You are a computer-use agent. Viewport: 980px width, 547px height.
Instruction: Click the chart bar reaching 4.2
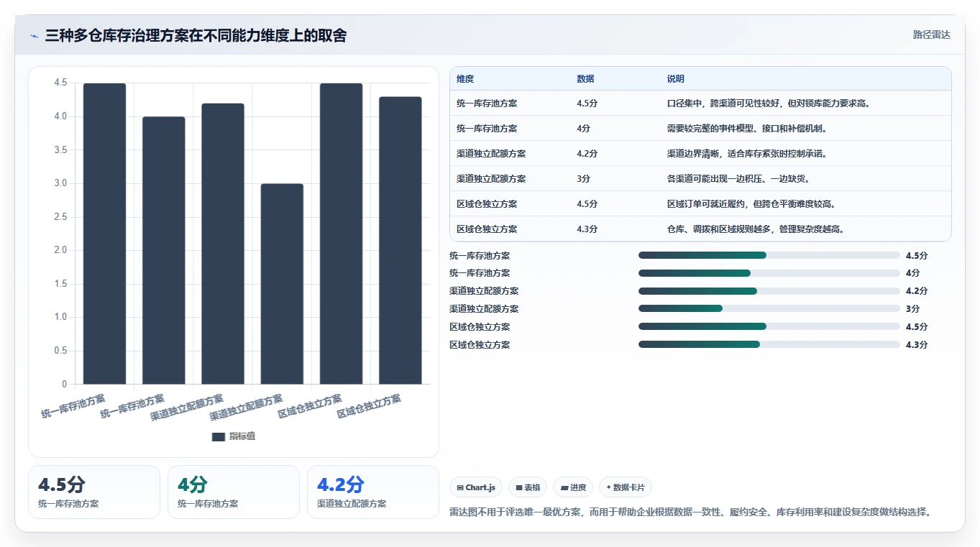(x=223, y=244)
